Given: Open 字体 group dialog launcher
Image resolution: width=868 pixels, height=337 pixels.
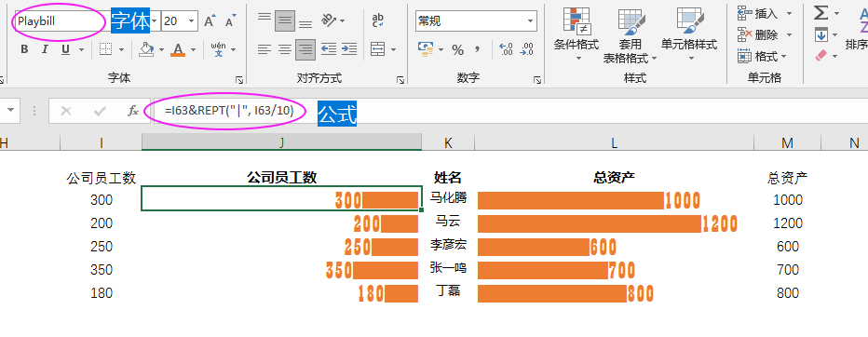Looking at the screenshot, I should (x=239, y=80).
